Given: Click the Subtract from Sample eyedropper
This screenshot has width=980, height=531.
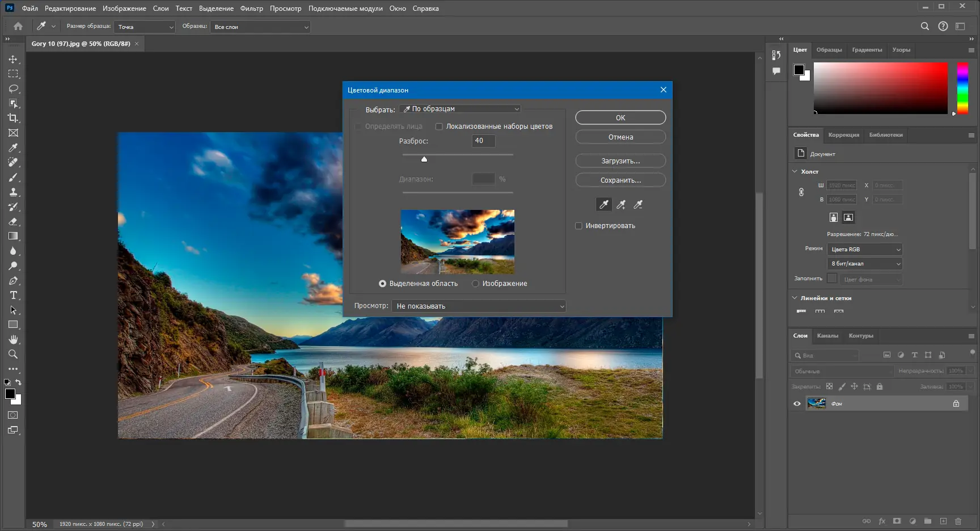Looking at the screenshot, I should pos(638,205).
